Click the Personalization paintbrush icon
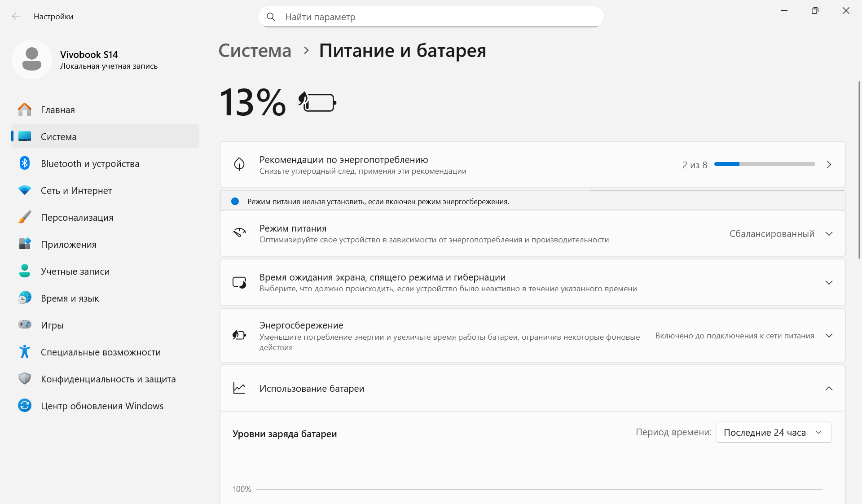This screenshot has height=504, width=862. point(25,217)
